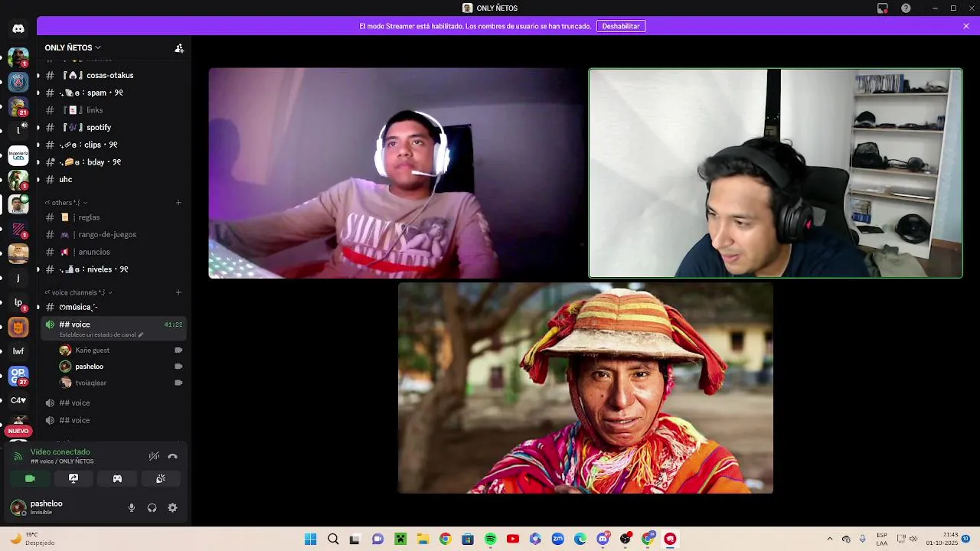Toggle camera icon next to tvoiaqlear

(178, 383)
